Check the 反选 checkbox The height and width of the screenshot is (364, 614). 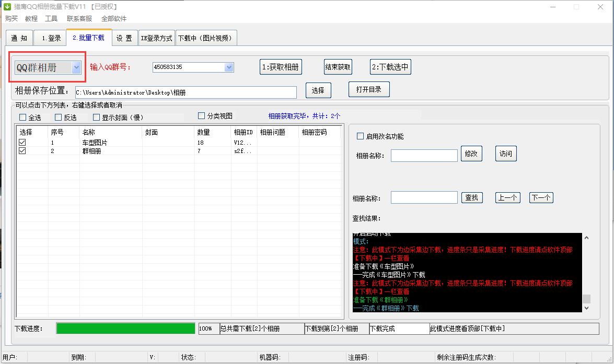(59, 118)
